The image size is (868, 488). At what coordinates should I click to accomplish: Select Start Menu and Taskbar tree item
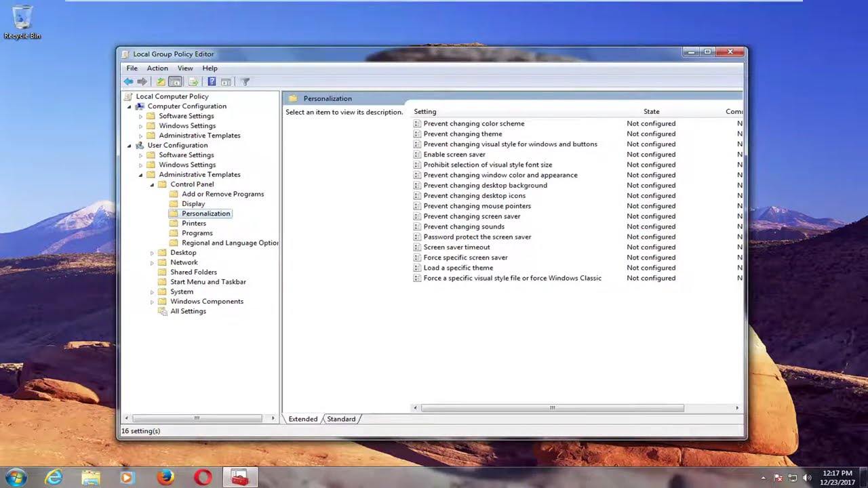pos(208,282)
